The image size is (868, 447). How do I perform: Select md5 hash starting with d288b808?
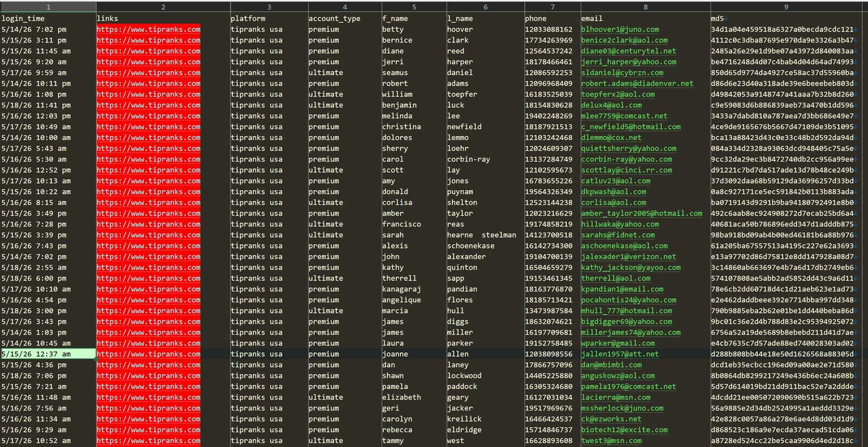[783, 354]
